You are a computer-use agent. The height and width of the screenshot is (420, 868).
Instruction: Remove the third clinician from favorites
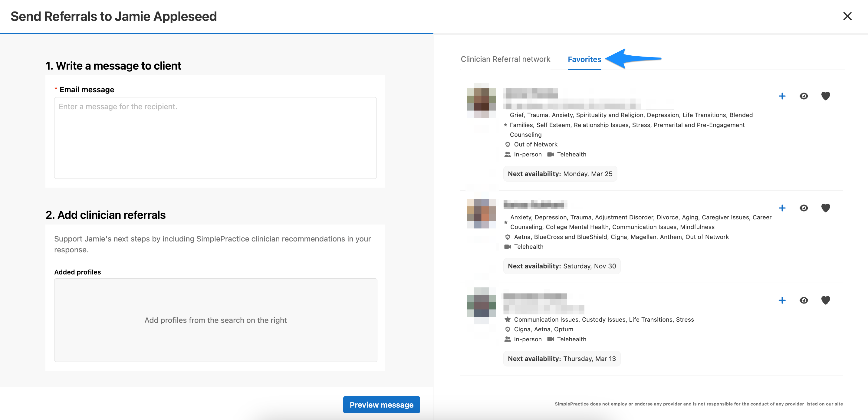click(x=826, y=300)
